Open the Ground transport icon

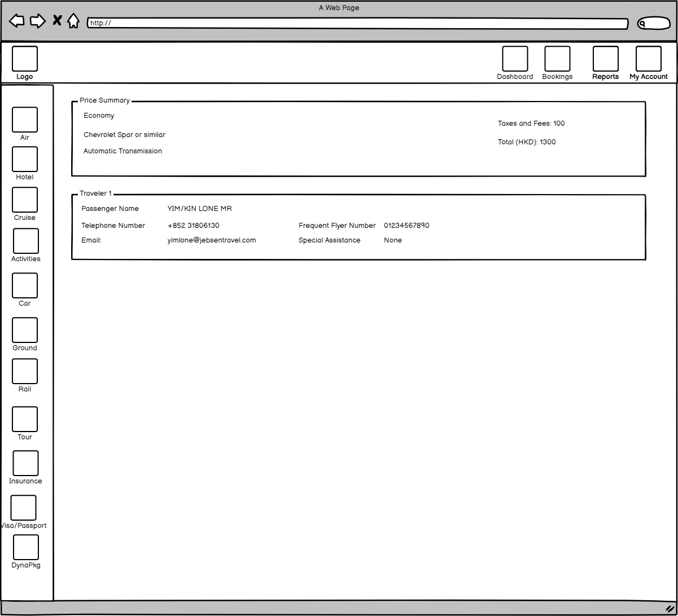[25, 330]
